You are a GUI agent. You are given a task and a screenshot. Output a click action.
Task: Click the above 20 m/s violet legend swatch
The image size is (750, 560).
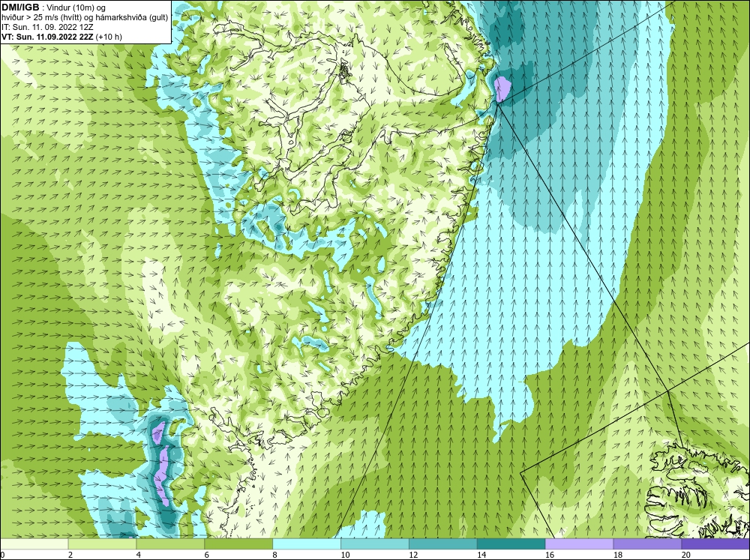click(x=715, y=544)
